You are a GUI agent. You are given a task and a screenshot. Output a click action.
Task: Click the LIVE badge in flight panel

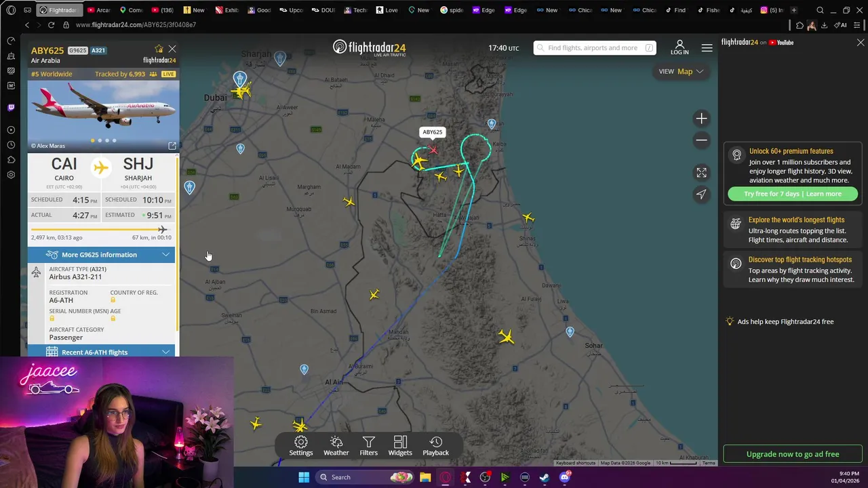[x=168, y=74]
